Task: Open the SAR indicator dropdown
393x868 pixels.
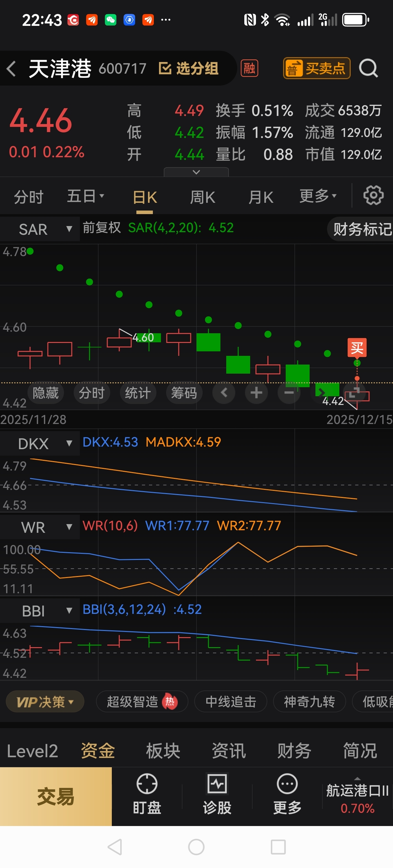Action: [x=40, y=229]
